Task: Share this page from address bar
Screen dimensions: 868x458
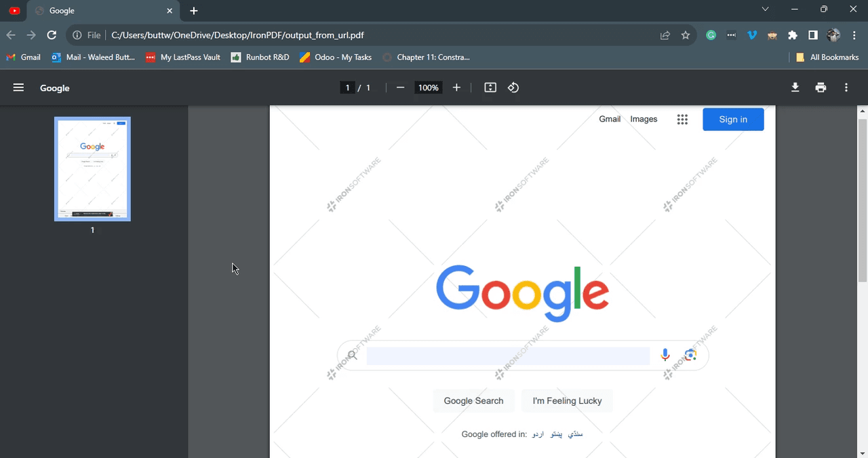Action: pos(665,35)
